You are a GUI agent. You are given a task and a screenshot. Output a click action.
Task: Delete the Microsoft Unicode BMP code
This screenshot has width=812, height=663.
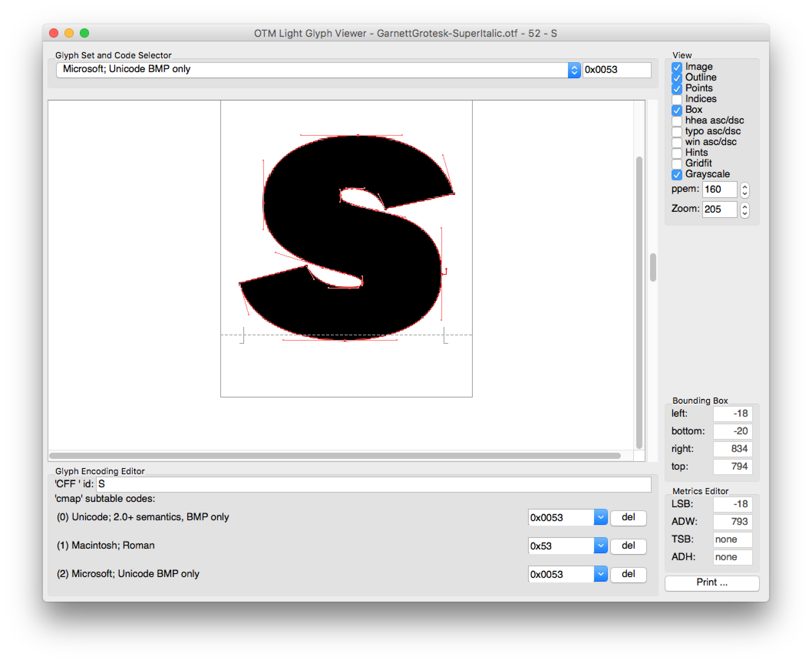coord(628,574)
